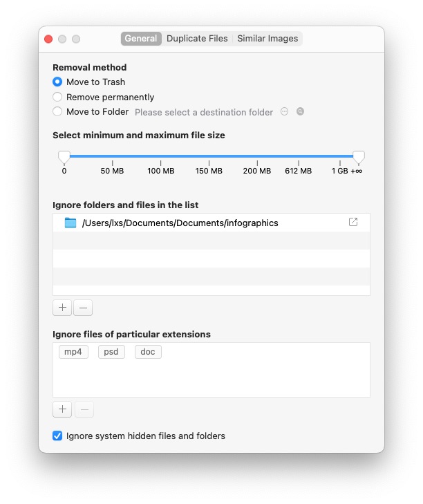The width and height of the screenshot is (423, 504).
Task: Select the mp4 extension tag
Action: pyautogui.click(x=73, y=352)
